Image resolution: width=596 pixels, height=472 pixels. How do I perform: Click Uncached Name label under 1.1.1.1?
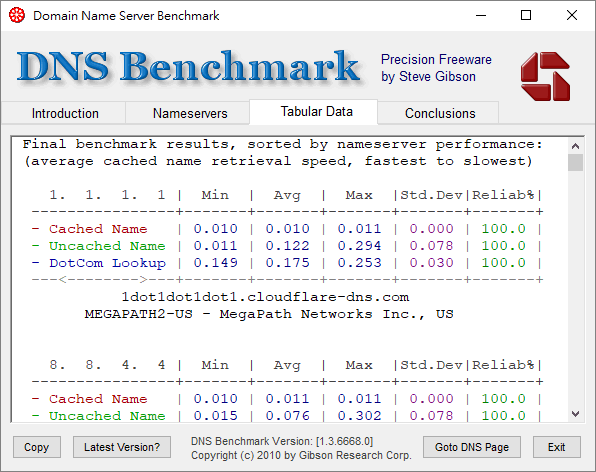[x=107, y=246]
